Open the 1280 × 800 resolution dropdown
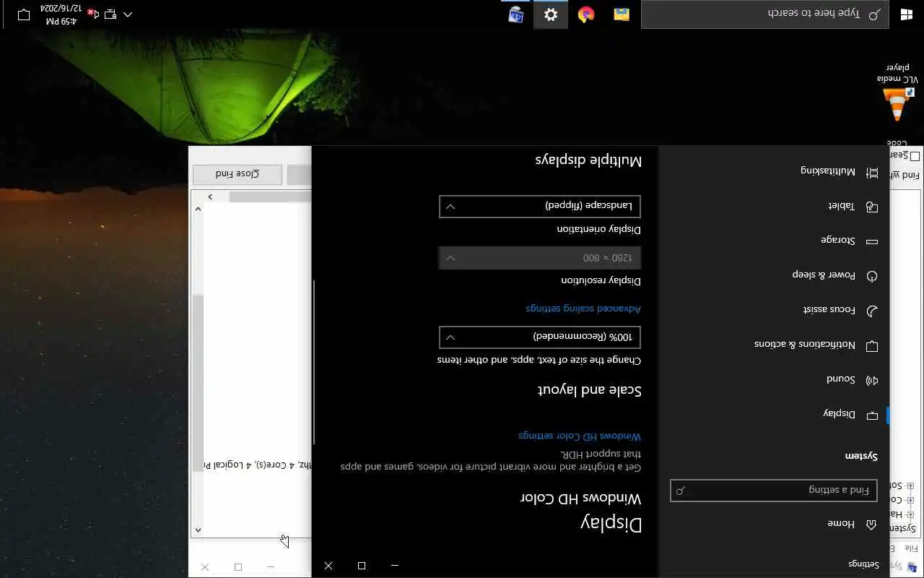Viewport: 924px width, 578px height. (540, 258)
